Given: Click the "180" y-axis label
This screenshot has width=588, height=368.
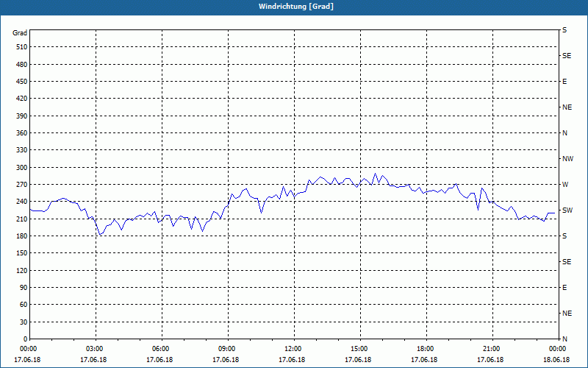Looking at the screenshot, I should click(21, 236).
